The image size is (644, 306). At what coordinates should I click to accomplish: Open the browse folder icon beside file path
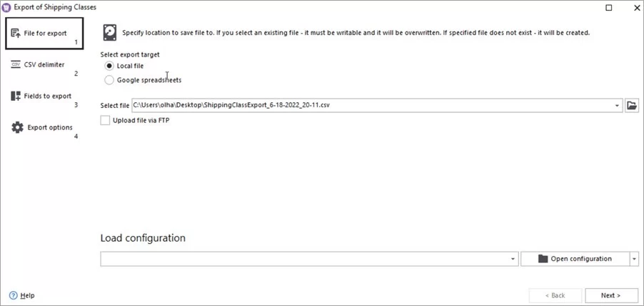631,105
